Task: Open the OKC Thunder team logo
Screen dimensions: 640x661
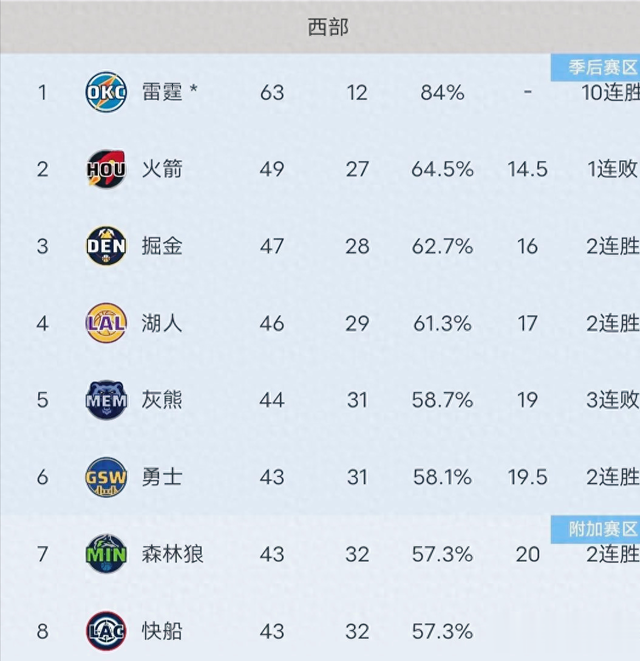Action: pos(106,92)
